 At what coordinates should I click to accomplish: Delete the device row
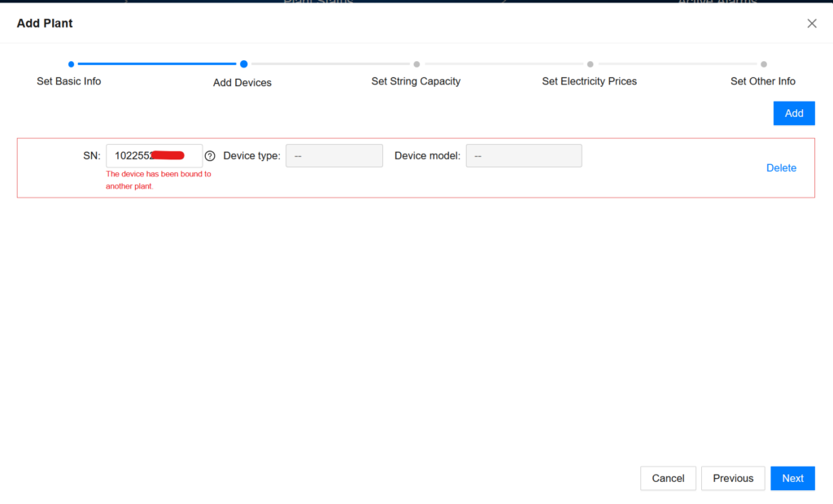[x=781, y=168]
